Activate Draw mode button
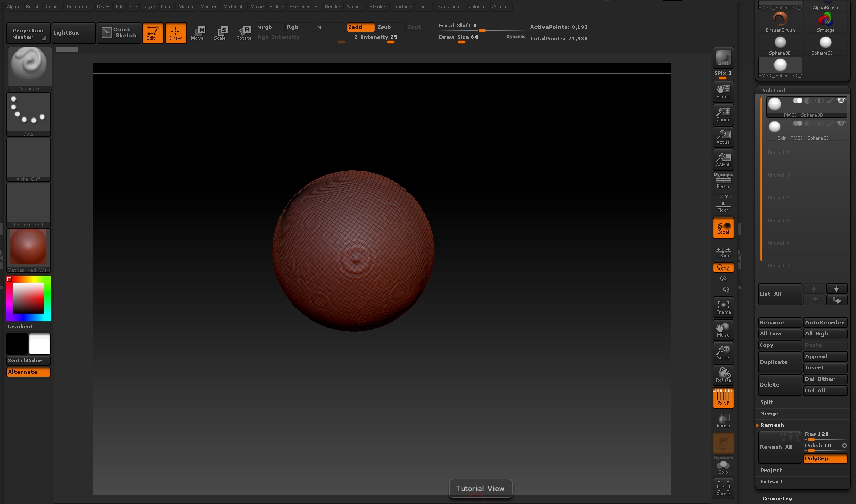 [175, 33]
